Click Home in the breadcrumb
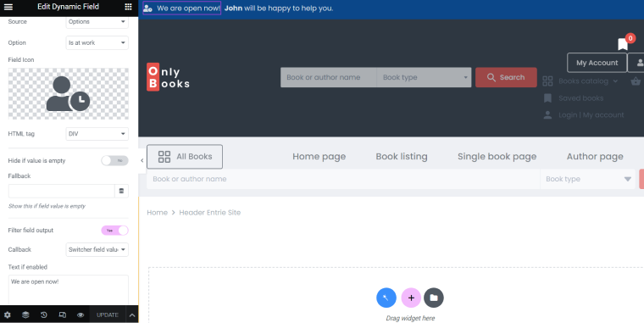Screen dimensions: 644x323 [158, 213]
